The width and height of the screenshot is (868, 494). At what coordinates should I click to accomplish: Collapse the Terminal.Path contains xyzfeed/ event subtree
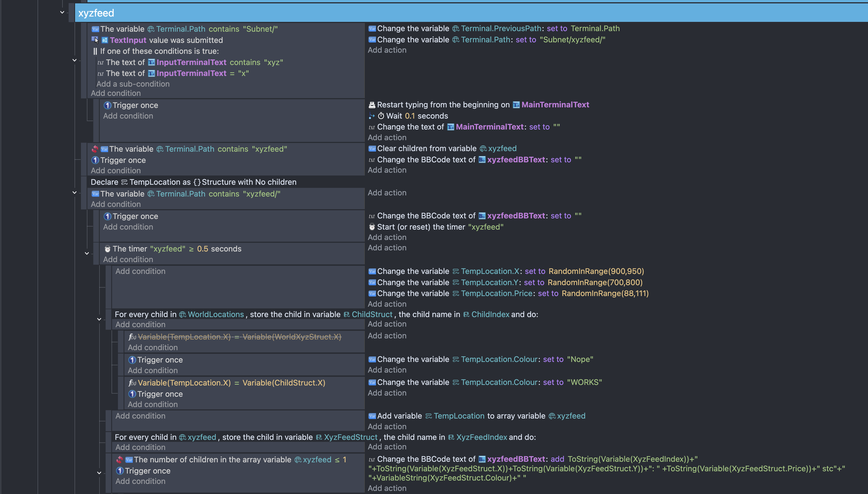click(x=75, y=192)
